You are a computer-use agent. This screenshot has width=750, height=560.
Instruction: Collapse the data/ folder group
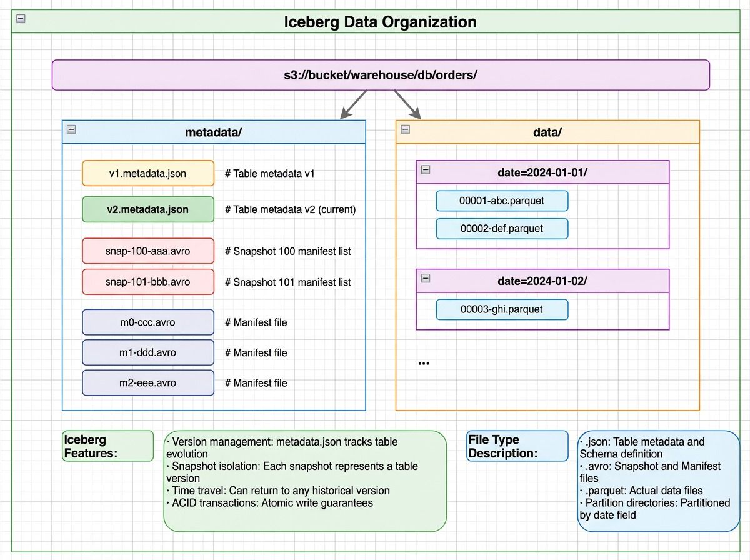pyautogui.click(x=406, y=129)
